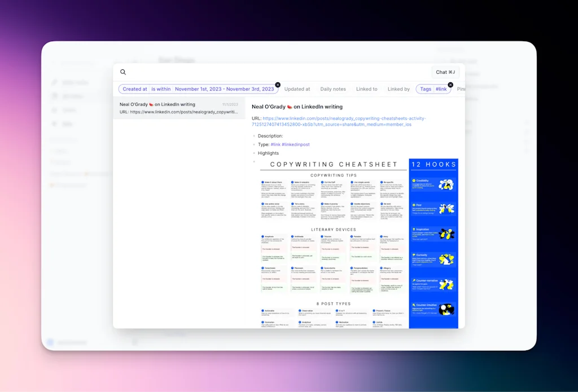Viewport: 578px width, 392px height.
Task: Click the Counter-intuitive hook illustration icon
Action: (446, 309)
